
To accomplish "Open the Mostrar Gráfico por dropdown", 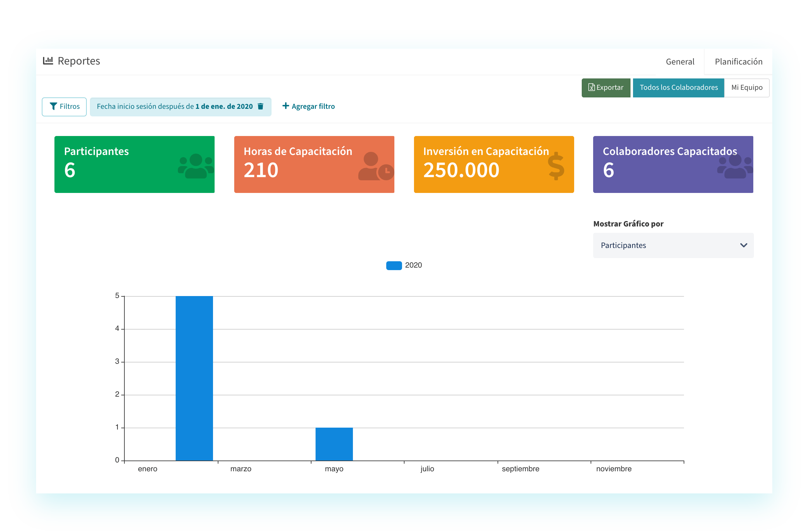I will point(666,245).
